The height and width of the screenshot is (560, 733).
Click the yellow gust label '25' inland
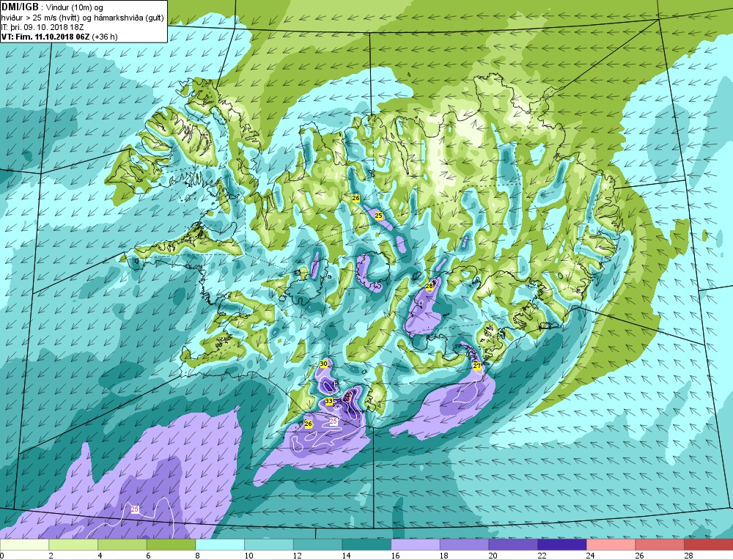click(x=379, y=215)
